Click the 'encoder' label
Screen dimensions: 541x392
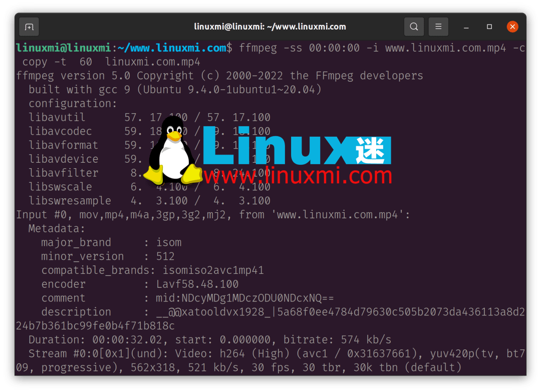pos(63,284)
